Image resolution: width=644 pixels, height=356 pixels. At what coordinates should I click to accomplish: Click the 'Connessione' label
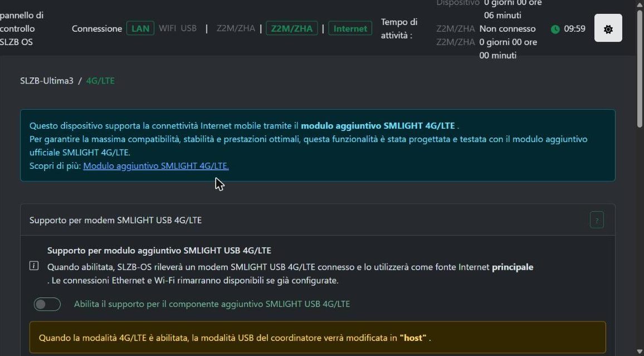coord(97,29)
